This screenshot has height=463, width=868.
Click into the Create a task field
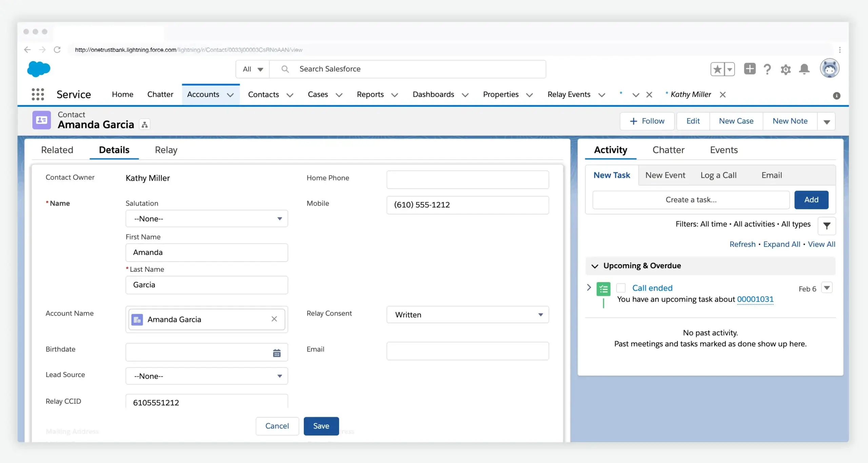[x=691, y=200]
